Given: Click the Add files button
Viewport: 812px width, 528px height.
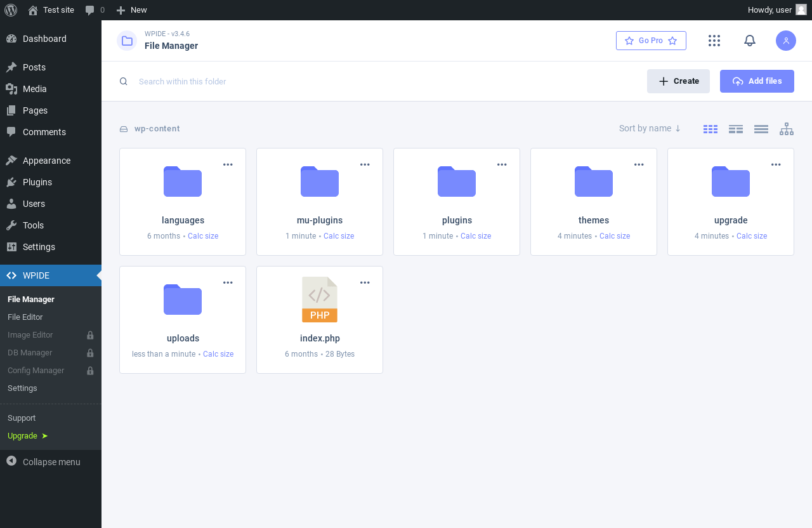Looking at the screenshot, I should pos(757,81).
